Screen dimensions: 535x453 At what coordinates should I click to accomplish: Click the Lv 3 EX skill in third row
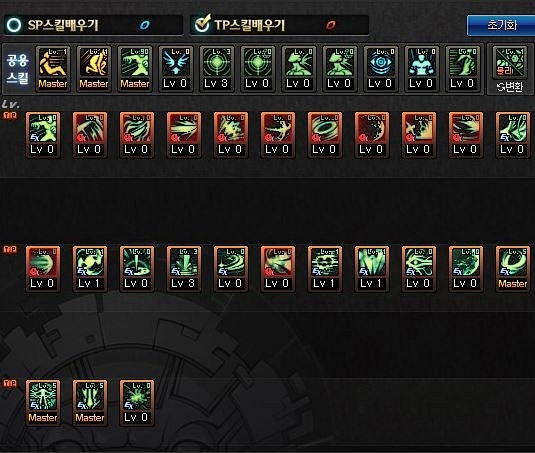[184, 269]
